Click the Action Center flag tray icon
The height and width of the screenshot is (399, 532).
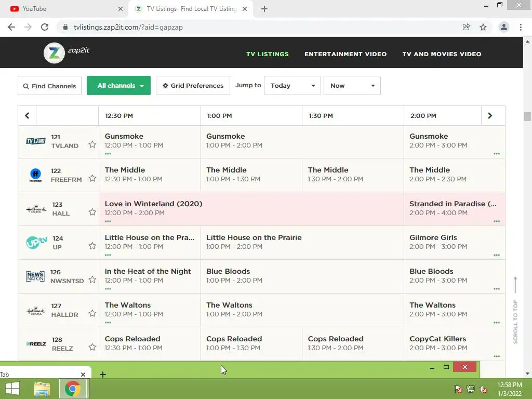click(458, 389)
